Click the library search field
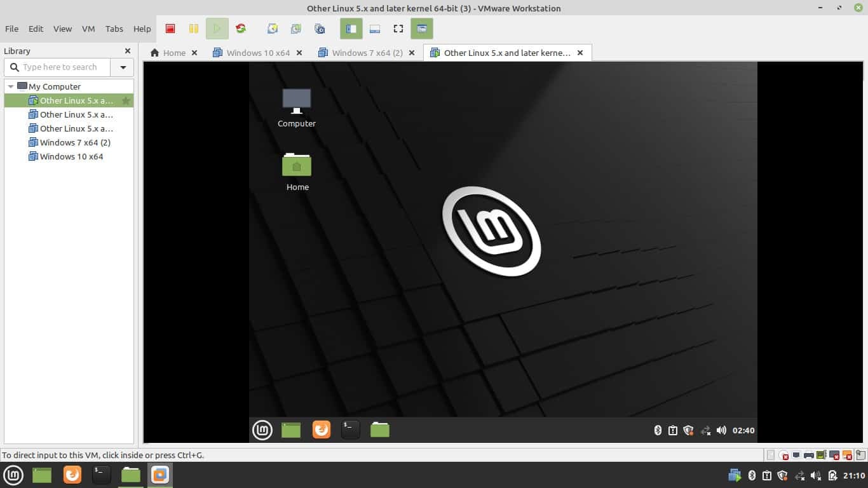This screenshot has width=868, height=488. [x=58, y=67]
